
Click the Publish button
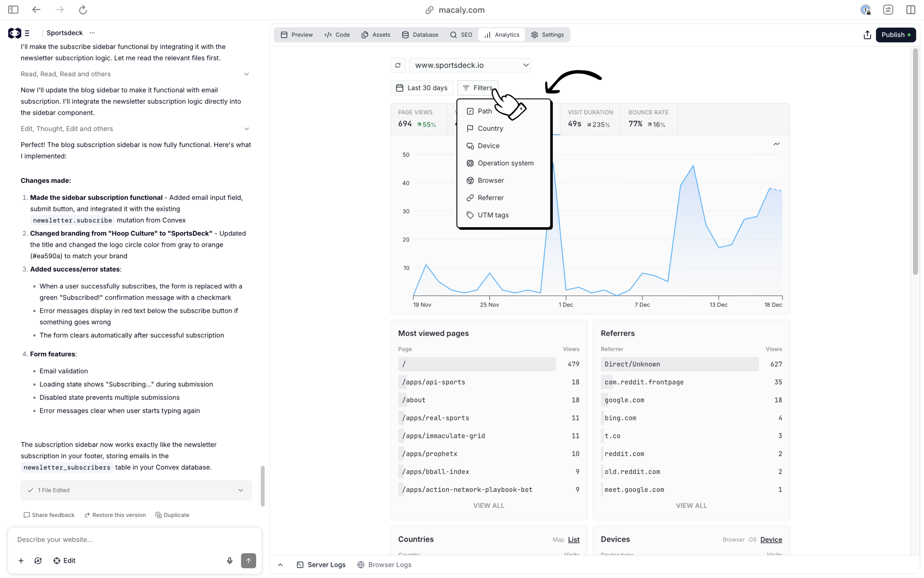point(895,35)
